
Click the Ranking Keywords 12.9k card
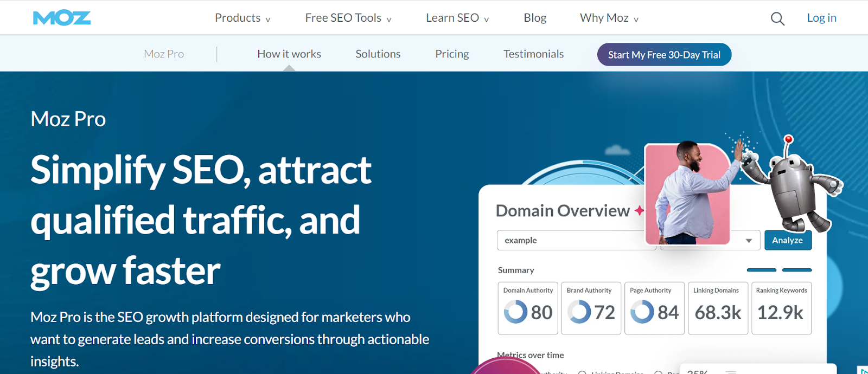781,308
